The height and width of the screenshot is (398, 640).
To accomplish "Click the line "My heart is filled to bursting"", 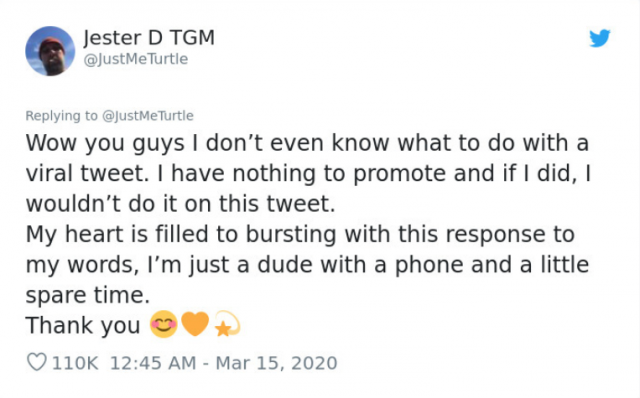I will pyautogui.click(x=300, y=235).
